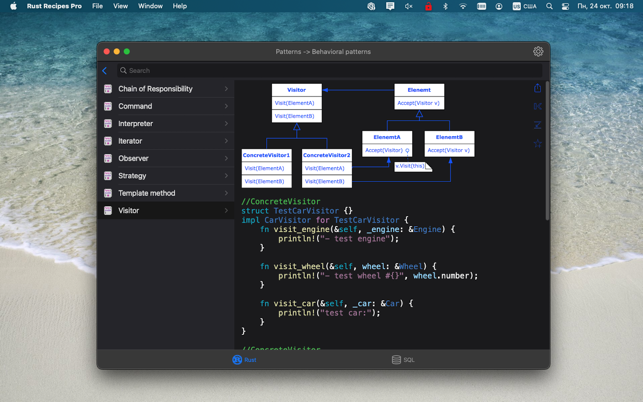
Task: Click the Observer row icon
Action: click(108, 158)
